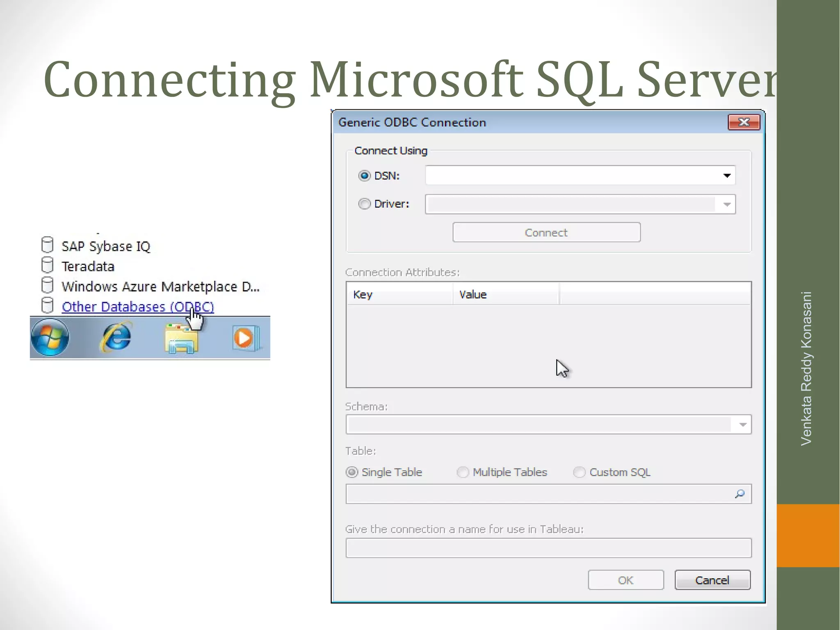
Task: Click database icon beside Windows Azure Marketplace
Action: 48,285
